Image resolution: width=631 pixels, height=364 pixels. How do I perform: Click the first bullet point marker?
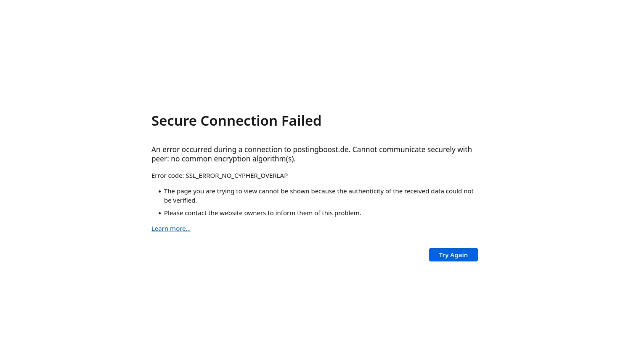pos(160,192)
